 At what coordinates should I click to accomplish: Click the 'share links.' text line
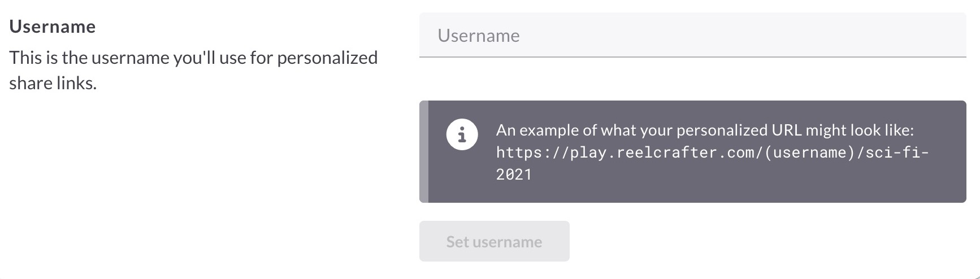tap(53, 84)
